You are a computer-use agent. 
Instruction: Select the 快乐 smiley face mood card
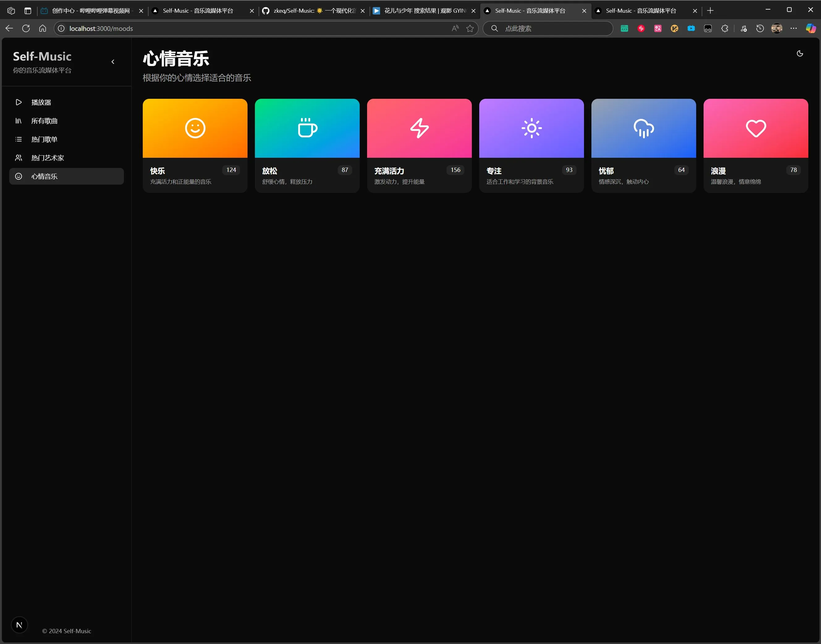(195, 128)
